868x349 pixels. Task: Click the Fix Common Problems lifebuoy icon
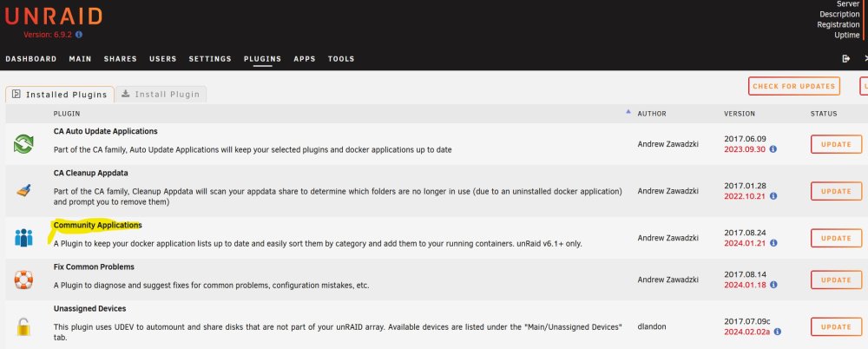tap(23, 280)
